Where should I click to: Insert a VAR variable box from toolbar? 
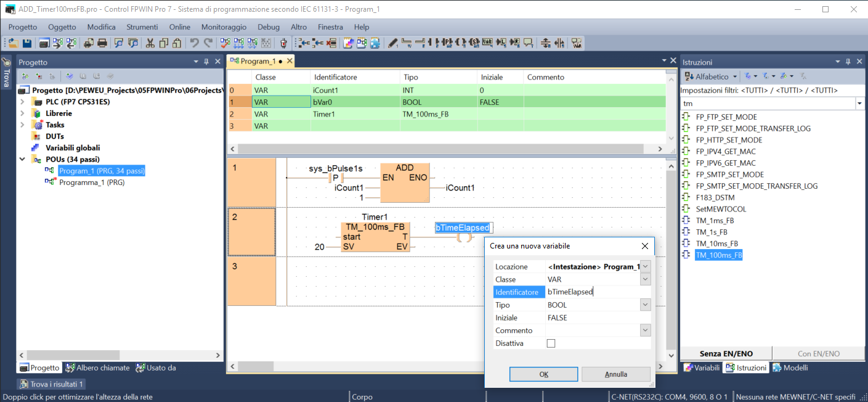[487, 43]
